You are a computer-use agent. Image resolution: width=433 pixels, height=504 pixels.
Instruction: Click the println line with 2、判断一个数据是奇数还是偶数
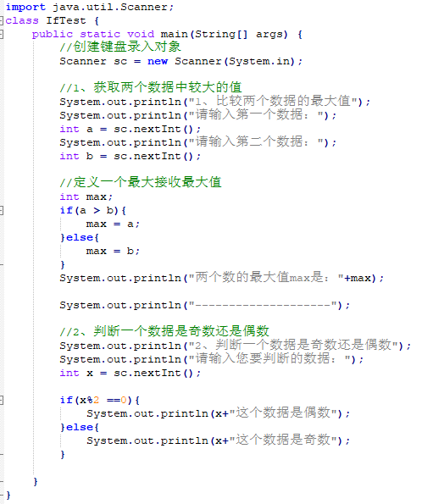coord(236,346)
